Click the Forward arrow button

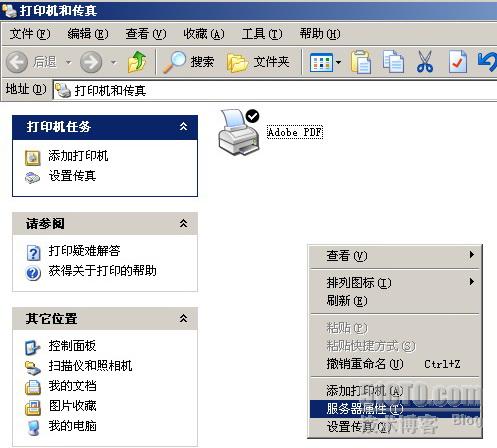91,62
